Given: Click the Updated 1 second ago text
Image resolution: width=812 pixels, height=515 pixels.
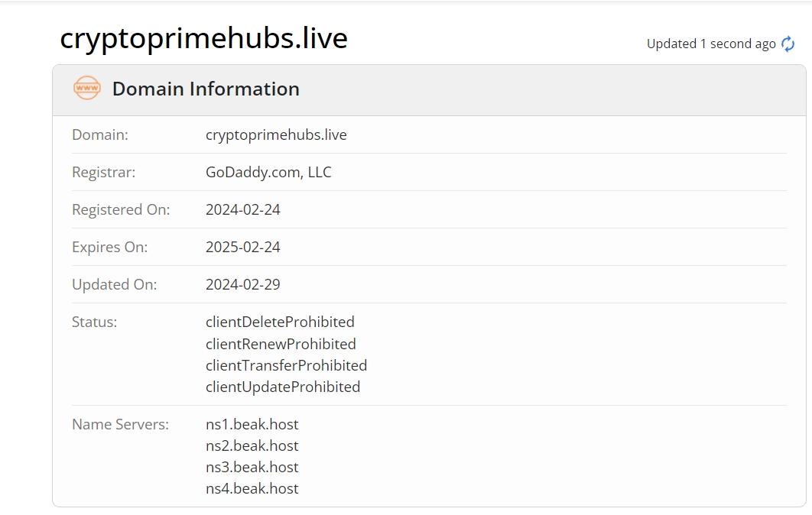Looking at the screenshot, I should pyautogui.click(x=711, y=44).
